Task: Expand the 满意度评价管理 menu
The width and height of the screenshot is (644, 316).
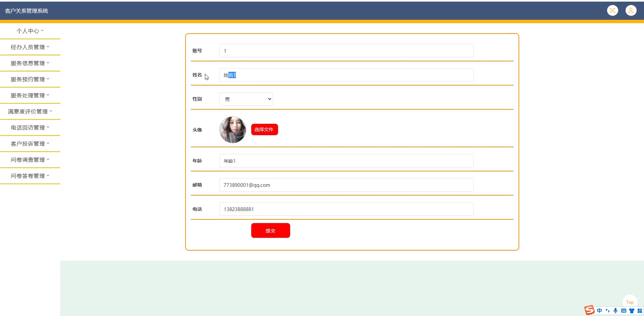Action: click(30, 111)
